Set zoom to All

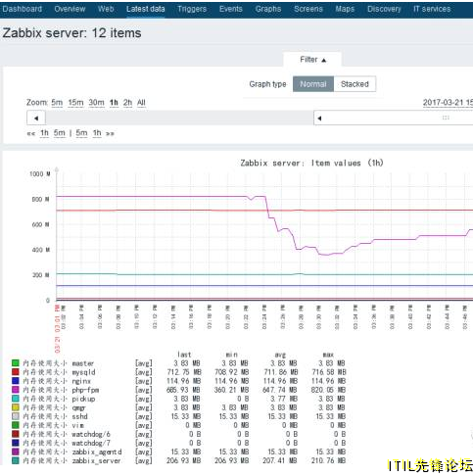pyautogui.click(x=141, y=103)
